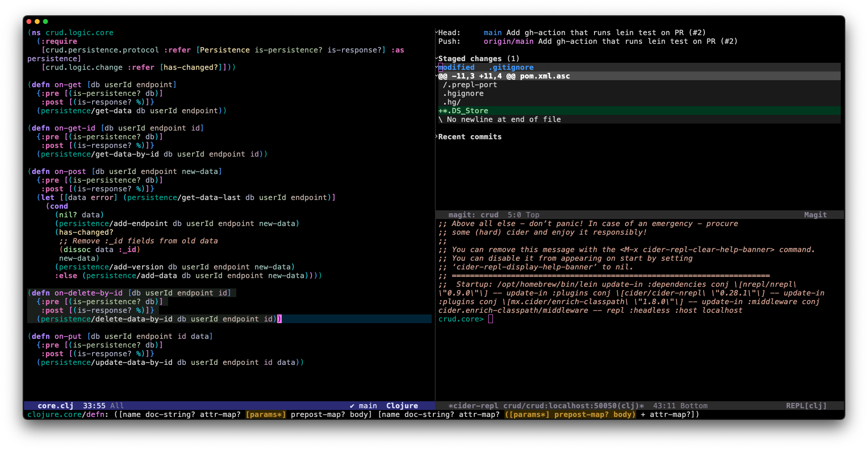The width and height of the screenshot is (868, 450).
Task: Click 'persistence/get-data' function call
Action: 86,110
